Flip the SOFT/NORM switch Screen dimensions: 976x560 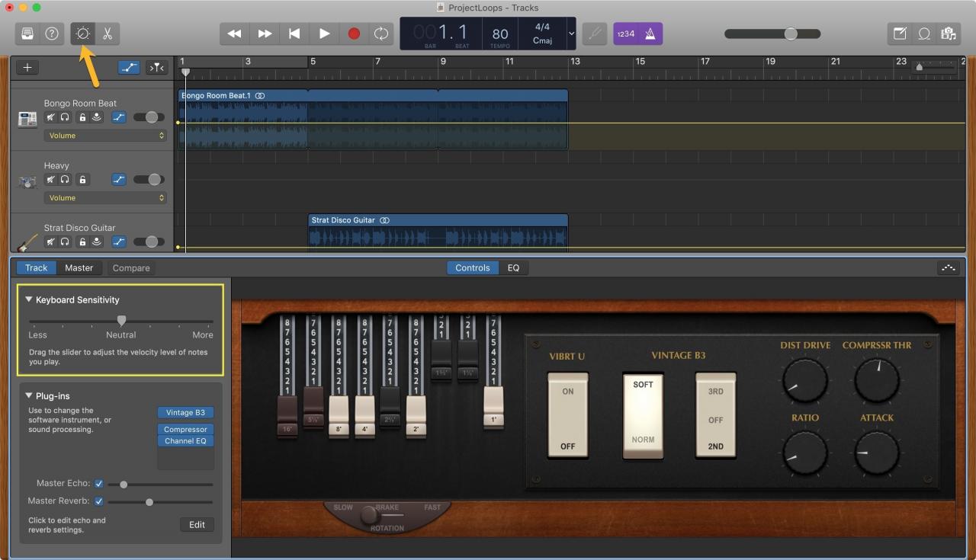[x=643, y=415]
